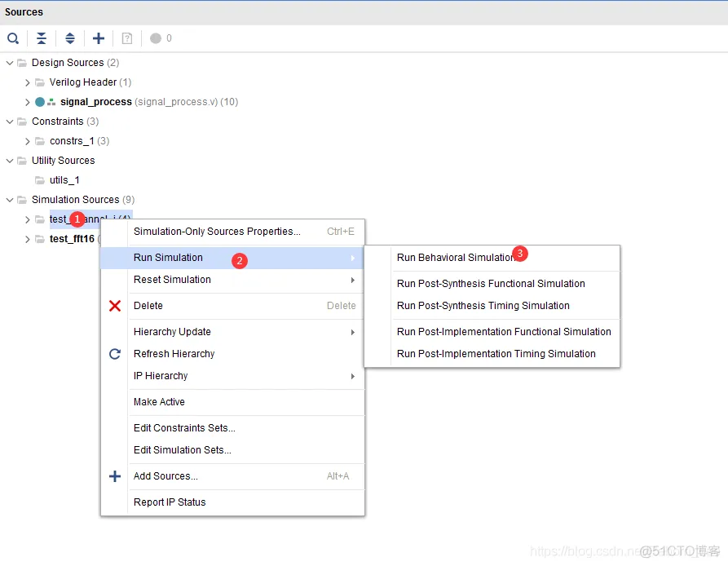Select the constrs_1 (3) row

73,141
